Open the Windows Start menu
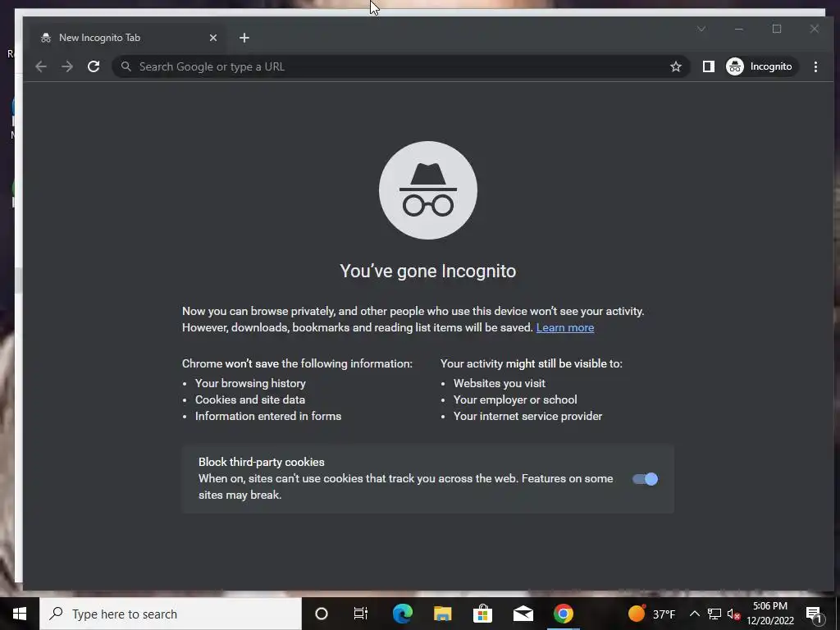 tap(20, 614)
